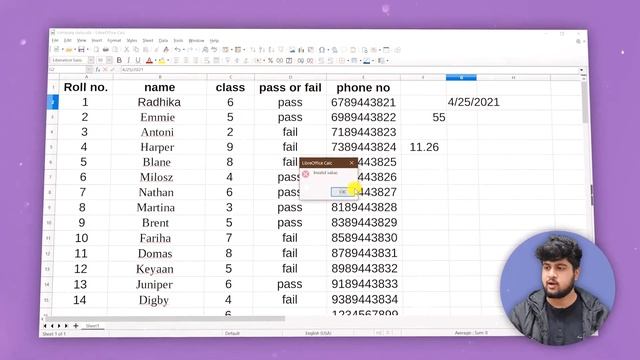
Task: Select the cell containing 4/25/2021
Action: [x=462, y=102]
